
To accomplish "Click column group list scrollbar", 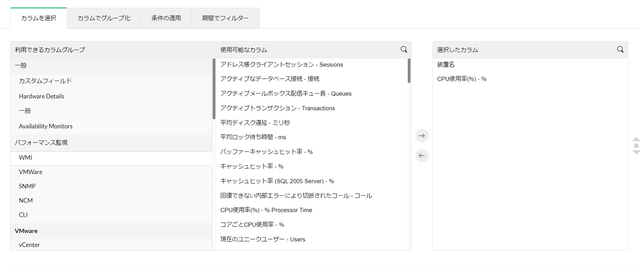I will [x=214, y=89].
